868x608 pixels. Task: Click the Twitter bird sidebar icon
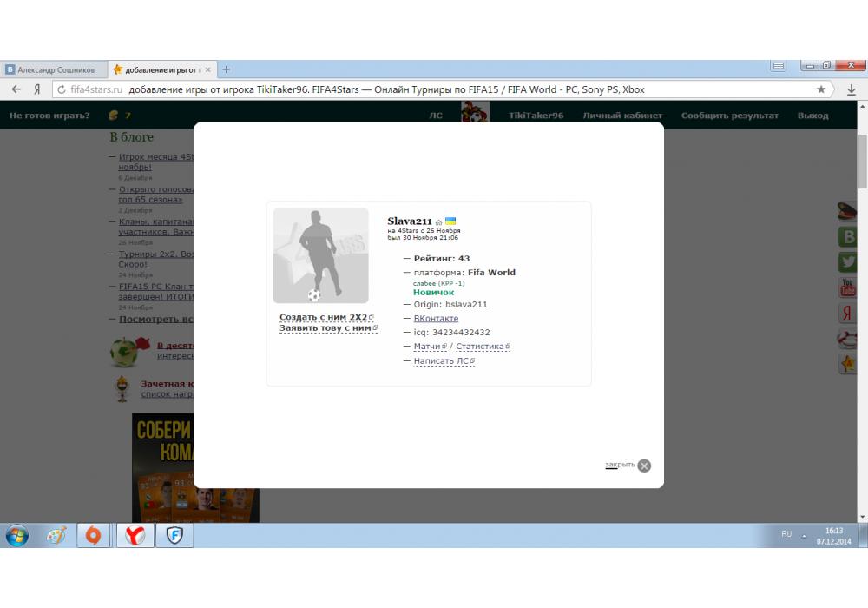pyautogui.click(x=847, y=261)
